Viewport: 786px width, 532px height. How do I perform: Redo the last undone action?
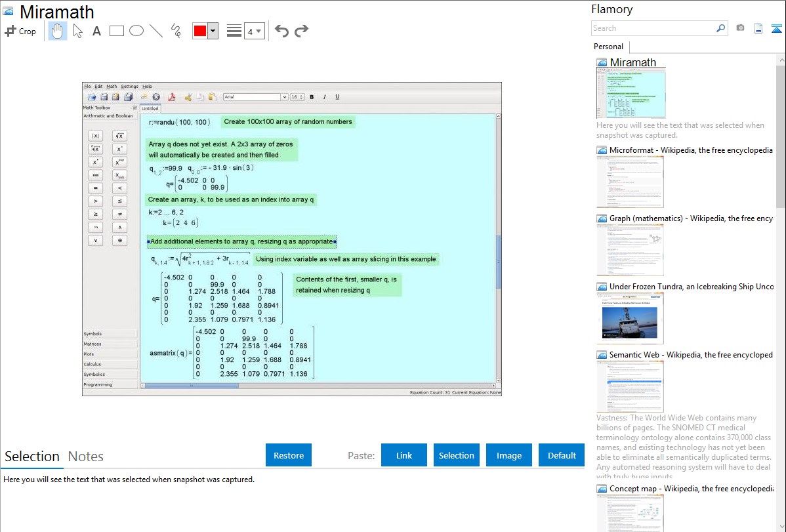301,31
